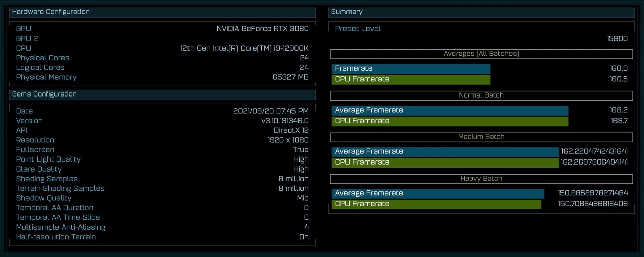Click the Shadow Quality Mid value
This screenshot has height=257, width=644.
tap(302, 198)
